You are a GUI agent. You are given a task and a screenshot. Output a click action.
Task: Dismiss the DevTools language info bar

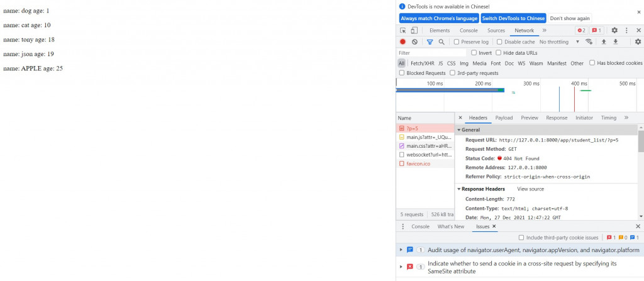pos(639,13)
